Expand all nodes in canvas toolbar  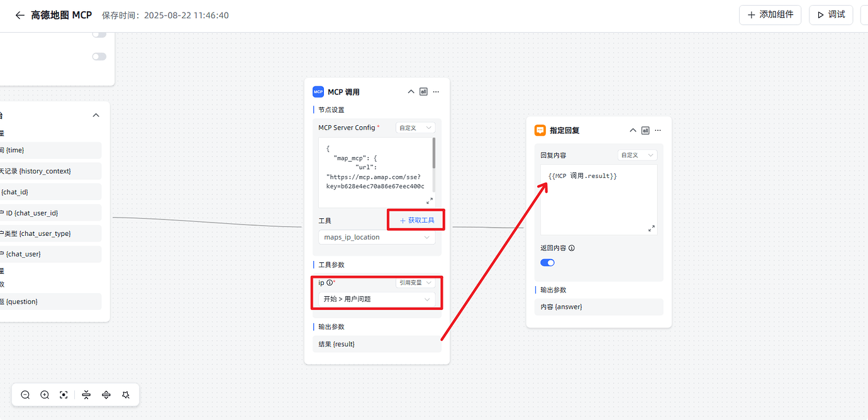(106, 395)
